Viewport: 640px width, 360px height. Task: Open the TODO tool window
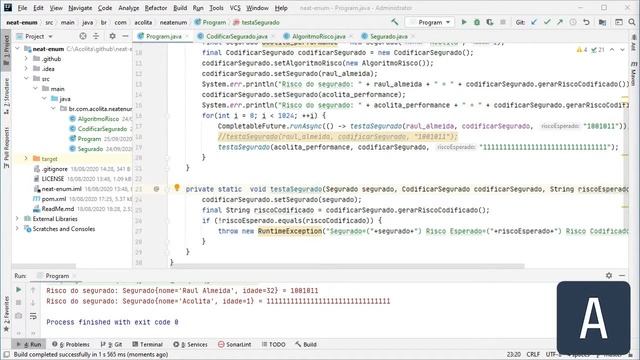pyautogui.click(x=273, y=344)
